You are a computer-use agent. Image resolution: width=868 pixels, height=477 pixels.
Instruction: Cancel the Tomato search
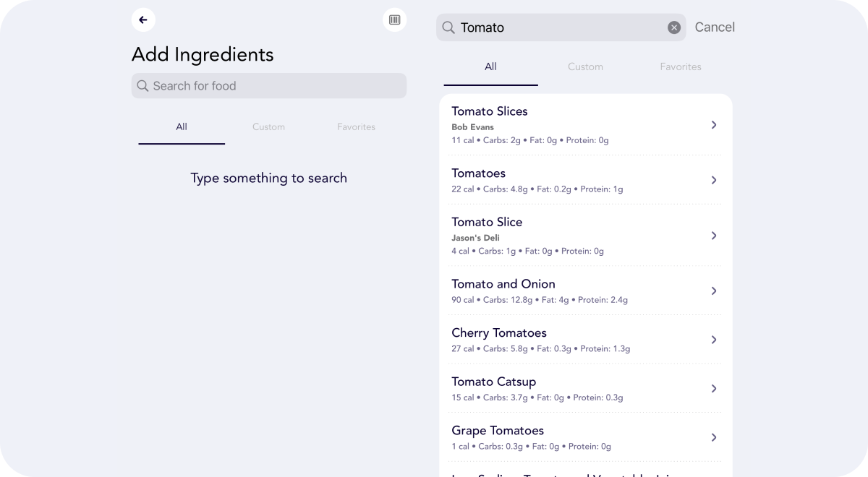[x=715, y=27]
